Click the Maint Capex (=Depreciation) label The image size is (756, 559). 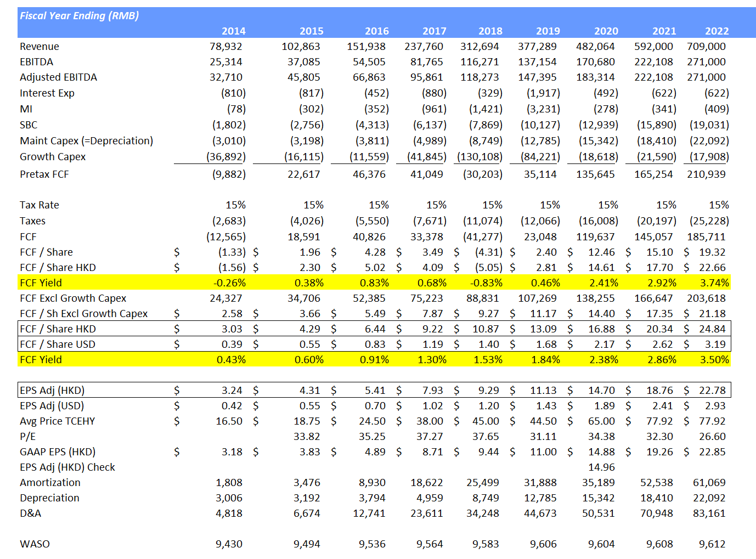pyautogui.click(x=87, y=141)
